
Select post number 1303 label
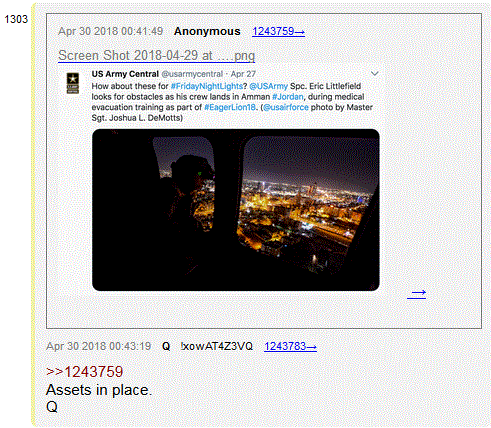[16, 19]
